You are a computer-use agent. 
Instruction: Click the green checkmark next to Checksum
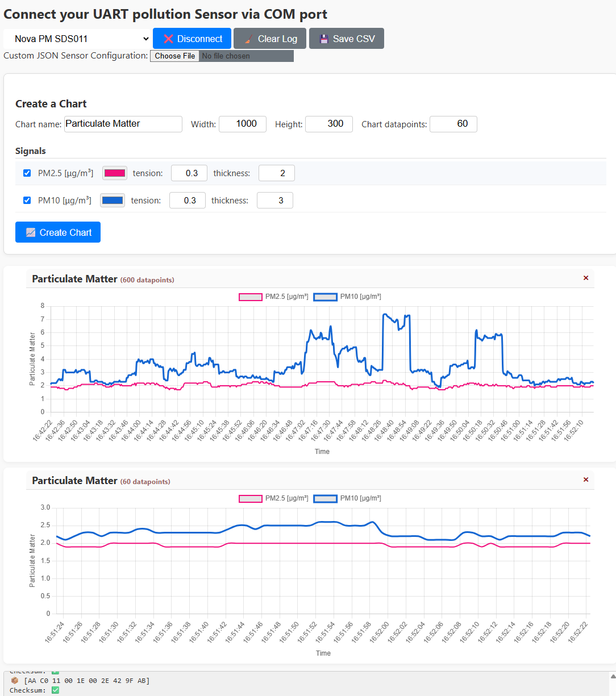55,690
